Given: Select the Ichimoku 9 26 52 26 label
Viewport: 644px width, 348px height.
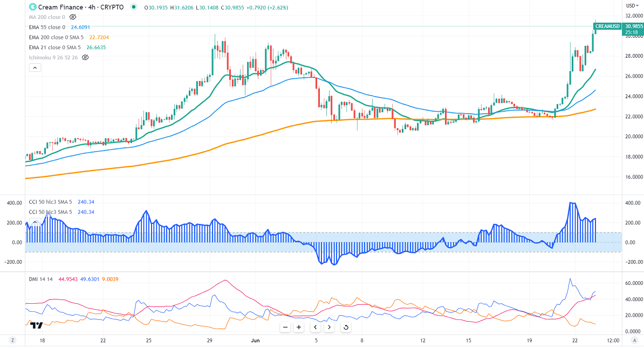Looking at the screenshot, I should point(53,58).
